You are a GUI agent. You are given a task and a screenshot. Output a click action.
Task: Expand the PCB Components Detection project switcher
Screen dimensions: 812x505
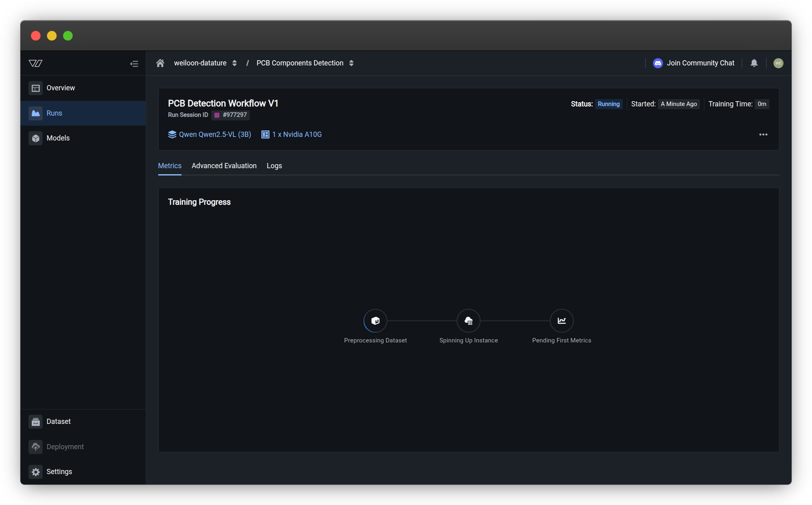pyautogui.click(x=351, y=63)
